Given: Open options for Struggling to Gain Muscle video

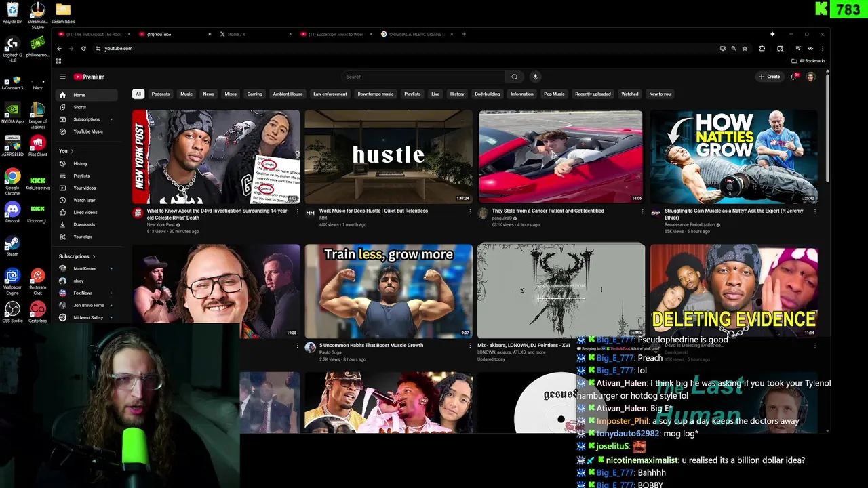Looking at the screenshot, I should pyautogui.click(x=815, y=211).
